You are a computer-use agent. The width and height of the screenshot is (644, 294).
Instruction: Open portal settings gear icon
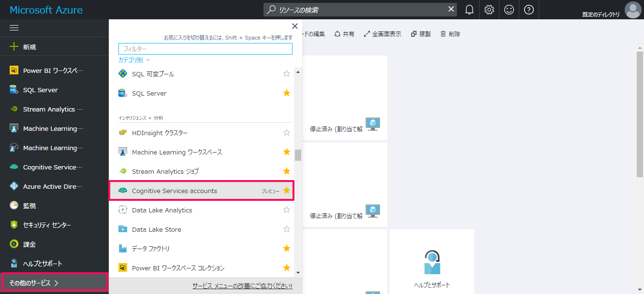(x=489, y=10)
